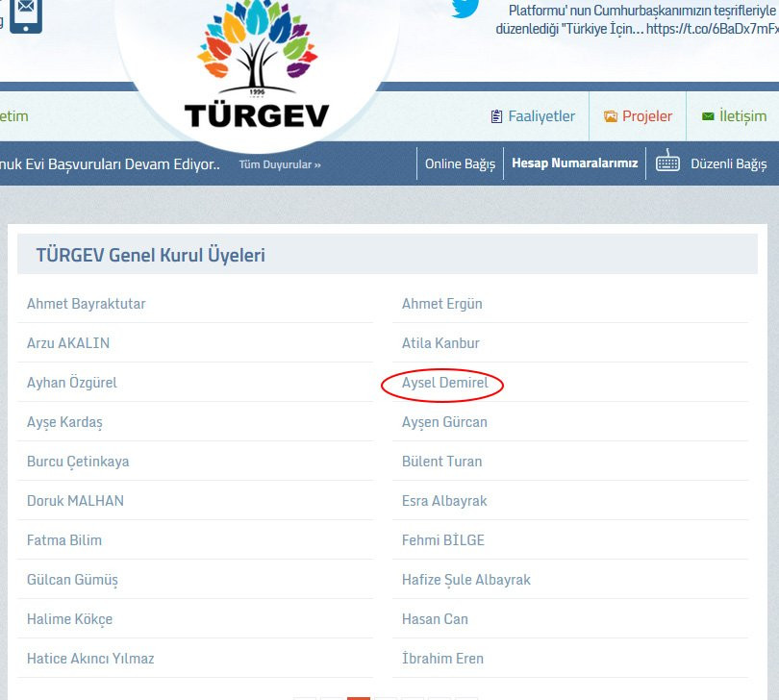Select Bülent Turan from the list
779x700 pixels.
point(441,461)
